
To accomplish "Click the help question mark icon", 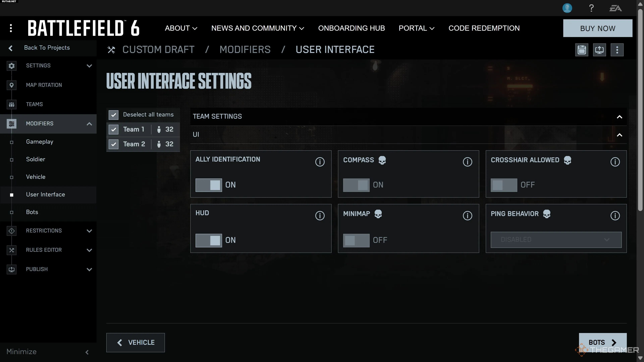I will coord(591,8).
